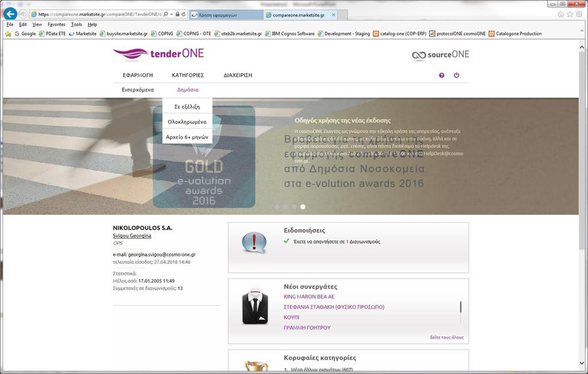Open the browser home icon

click(560, 14)
